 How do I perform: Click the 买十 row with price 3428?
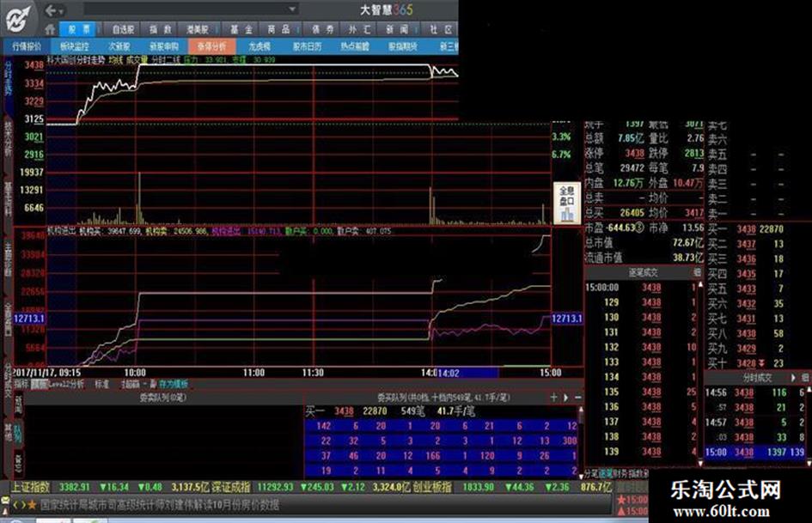coord(746,363)
